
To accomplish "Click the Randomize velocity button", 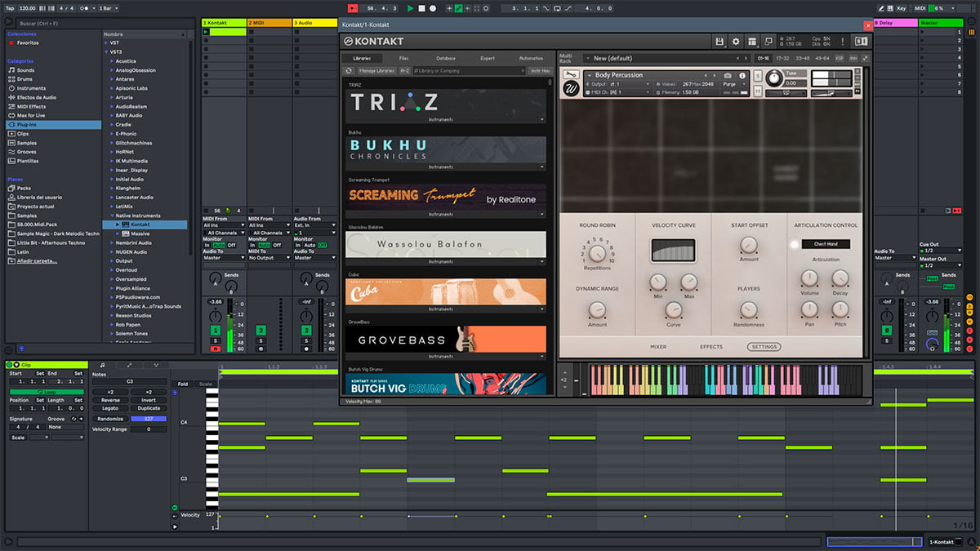I will [110, 419].
